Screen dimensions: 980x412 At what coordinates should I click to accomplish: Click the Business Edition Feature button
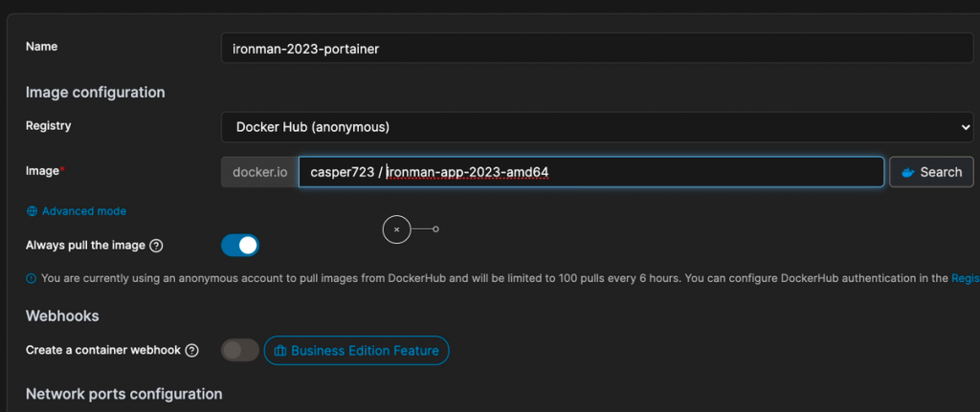[356, 350]
